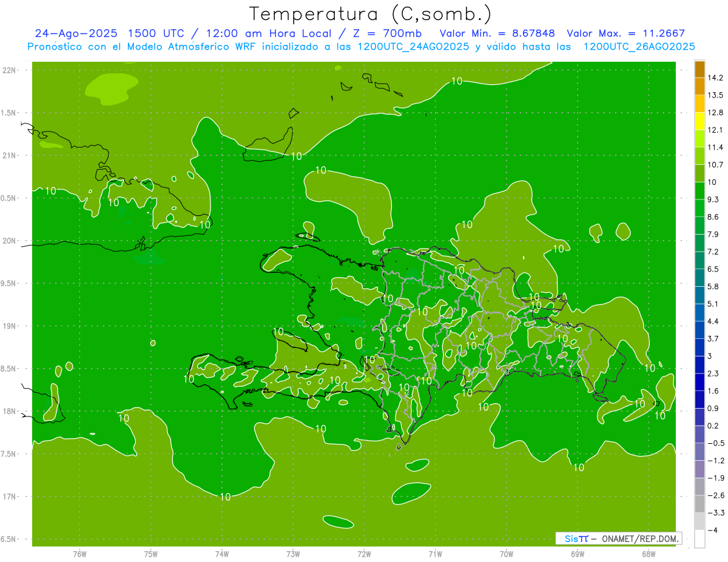This screenshot has height=562, width=728.
Task: Click the '75W' longitude axis label
Action: tap(151, 554)
